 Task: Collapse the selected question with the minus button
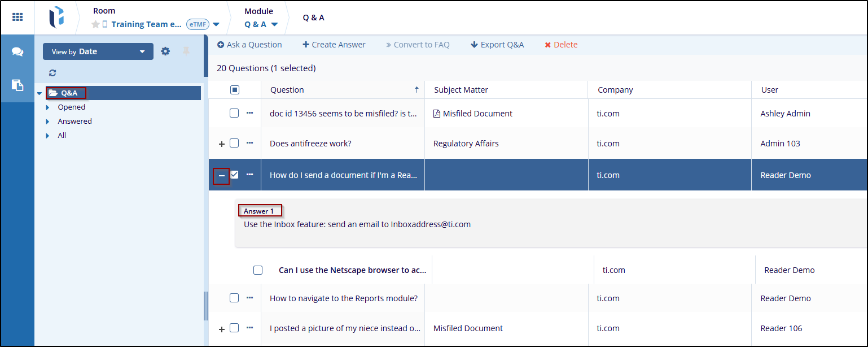click(221, 176)
